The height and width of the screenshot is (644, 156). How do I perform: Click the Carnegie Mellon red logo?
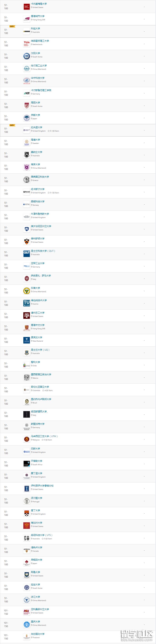(26, 7)
